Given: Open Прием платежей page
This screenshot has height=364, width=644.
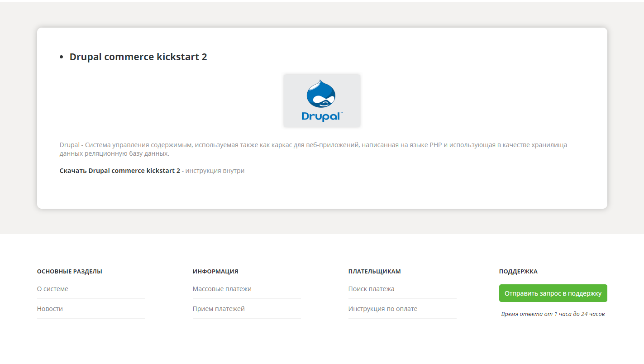Looking at the screenshot, I should 219,308.
